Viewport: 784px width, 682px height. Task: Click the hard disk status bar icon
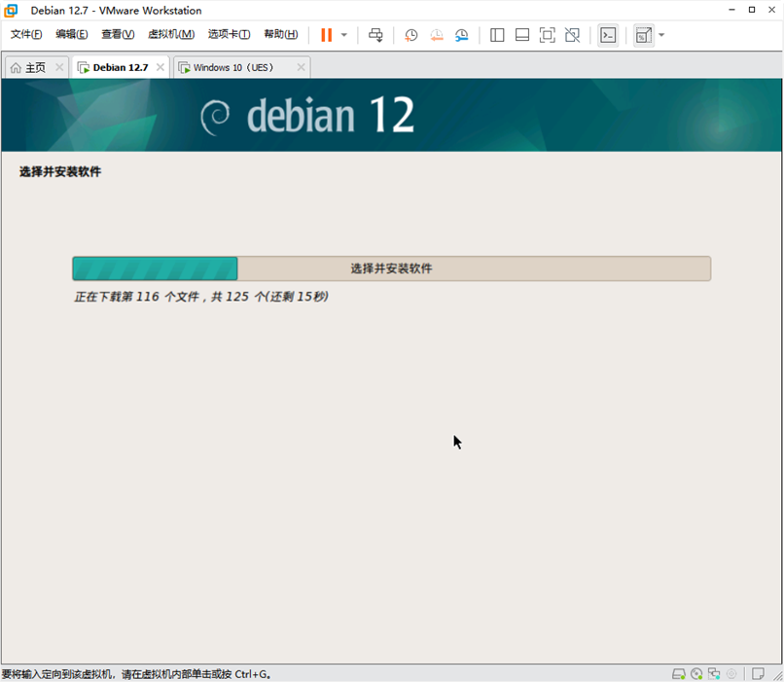pyautogui.click(x=679, y=674)
